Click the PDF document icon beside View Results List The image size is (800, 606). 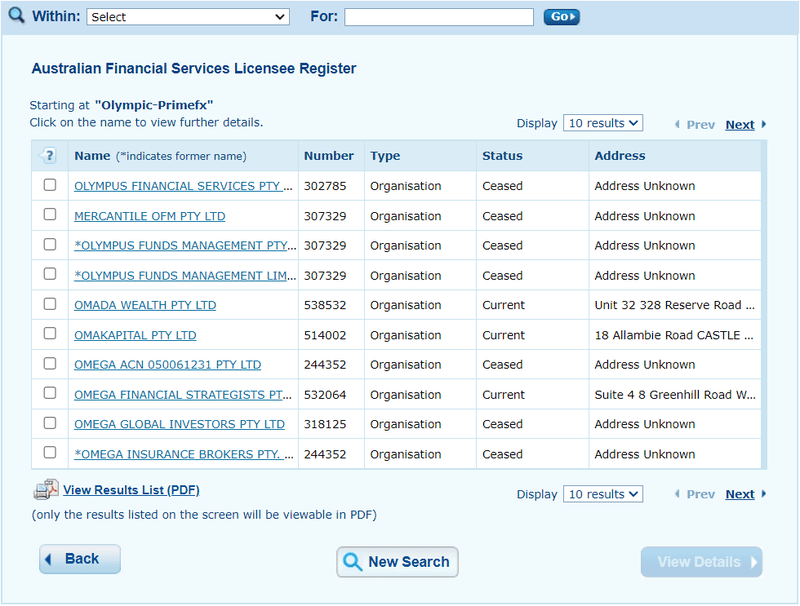[x=46, y=490]
